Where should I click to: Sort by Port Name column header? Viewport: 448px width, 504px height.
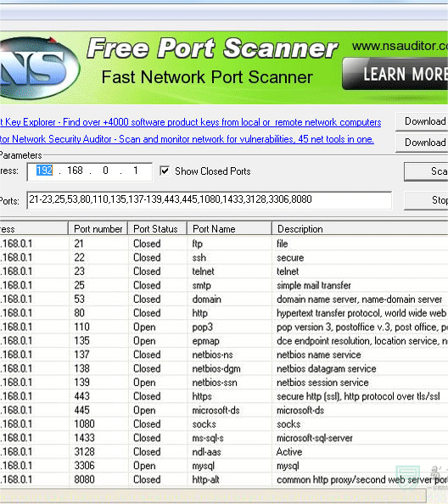[x=229, y=229]
